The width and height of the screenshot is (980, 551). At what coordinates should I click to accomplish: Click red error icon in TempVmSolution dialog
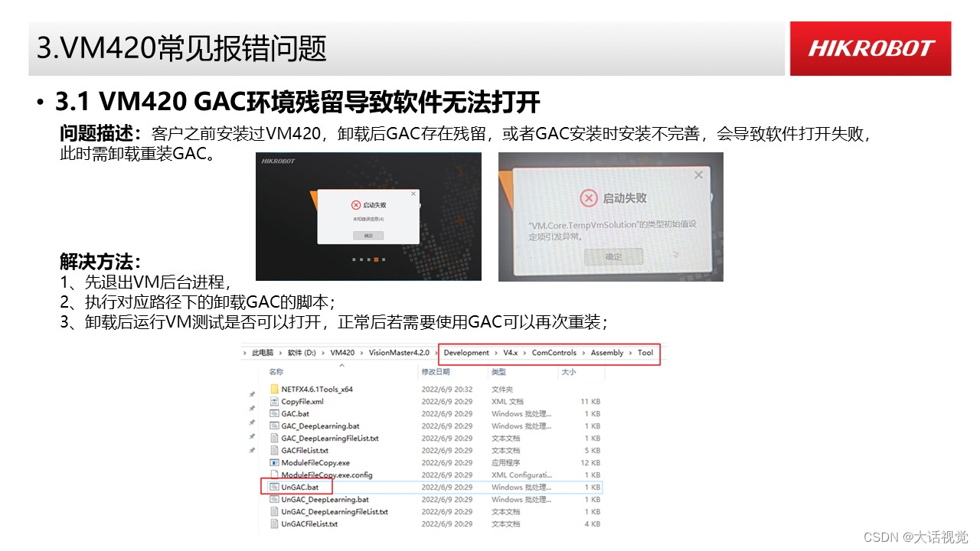(588, 198)
